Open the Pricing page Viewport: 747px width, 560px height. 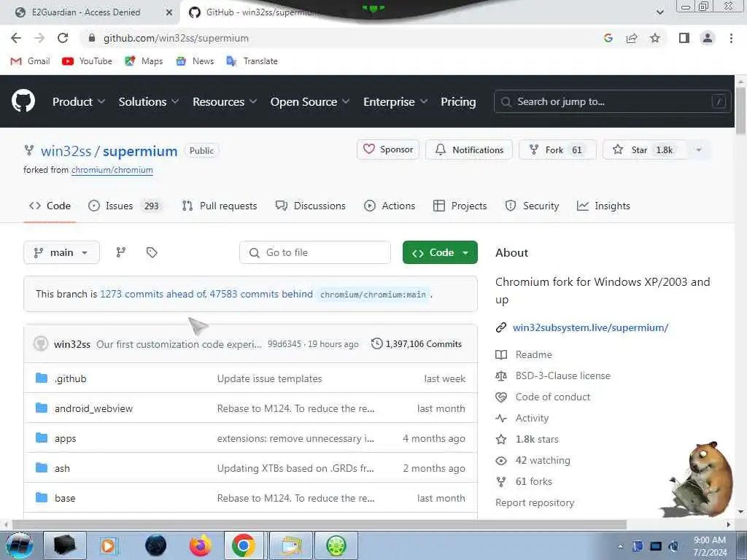(458, 101)
